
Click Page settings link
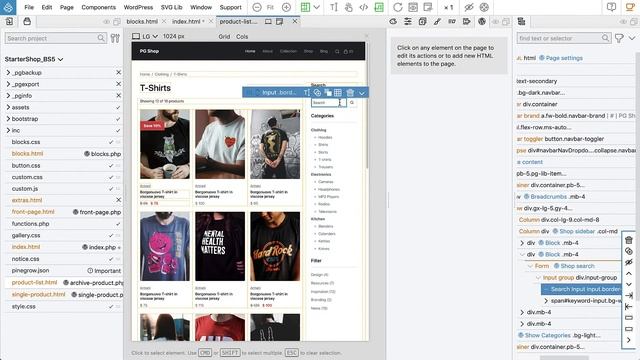coord(564,58)
